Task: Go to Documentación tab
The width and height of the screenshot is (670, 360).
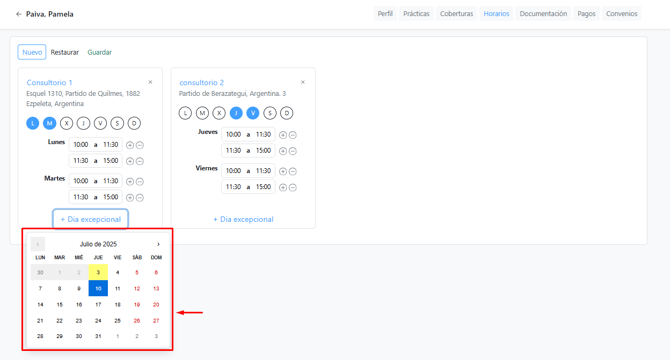Action: pyautogui.click(x=543, y=14)
